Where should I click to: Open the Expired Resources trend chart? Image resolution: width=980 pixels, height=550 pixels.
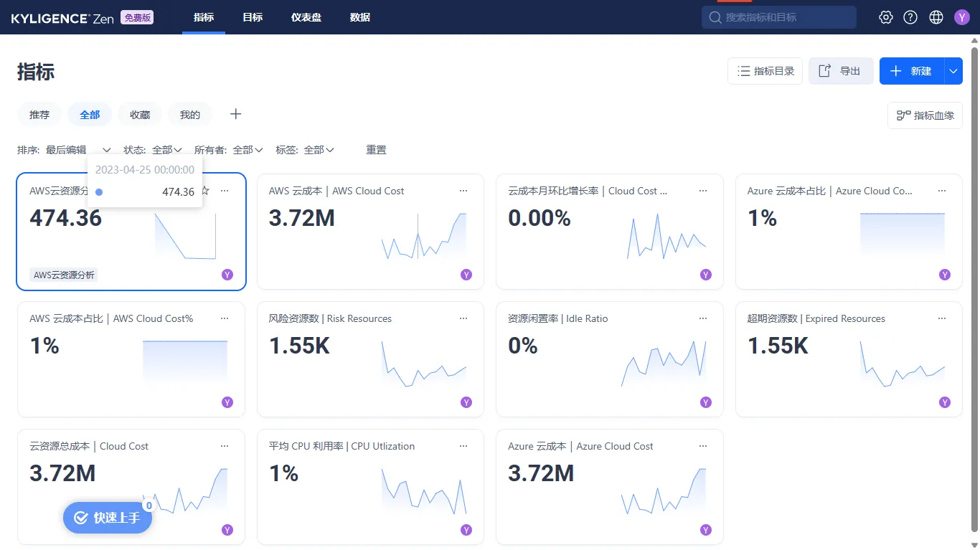point(903,364)
